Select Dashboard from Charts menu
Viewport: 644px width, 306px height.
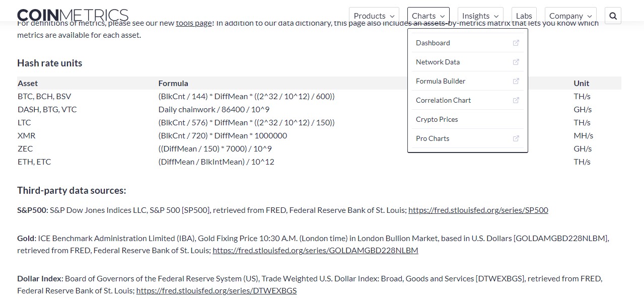(467, 43)
